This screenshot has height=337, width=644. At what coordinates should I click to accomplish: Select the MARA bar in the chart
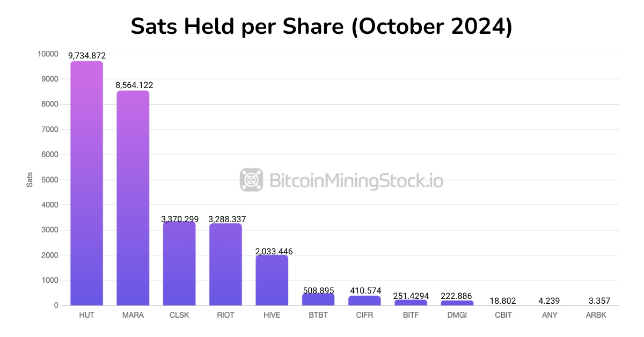133,199
